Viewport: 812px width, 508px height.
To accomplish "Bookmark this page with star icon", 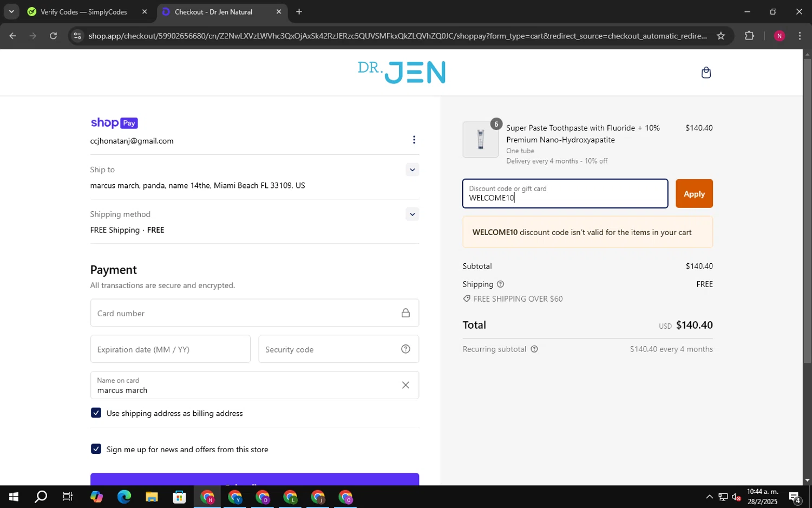I will 721,36.
